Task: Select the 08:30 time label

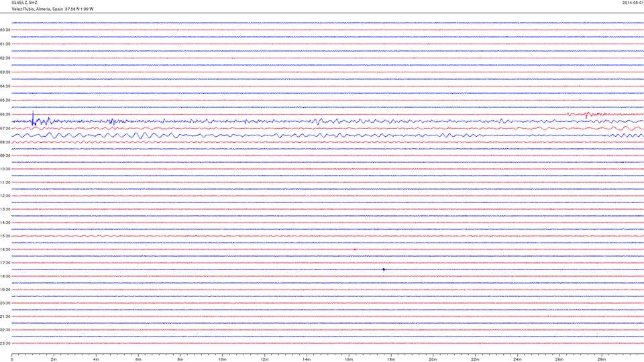Action: tap(5, 142)
